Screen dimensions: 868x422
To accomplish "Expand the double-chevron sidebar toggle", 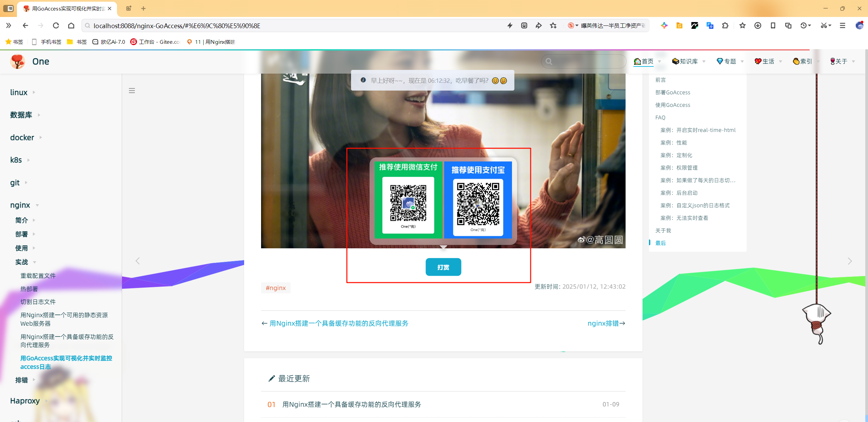I will tap(9, 25).
